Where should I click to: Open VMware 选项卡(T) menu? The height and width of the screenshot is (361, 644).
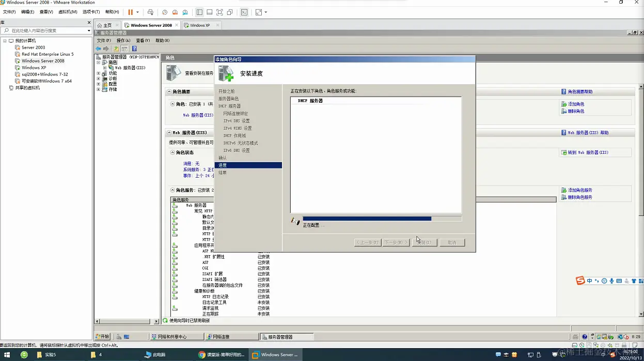pyautogui.click(x=91, y=12)
